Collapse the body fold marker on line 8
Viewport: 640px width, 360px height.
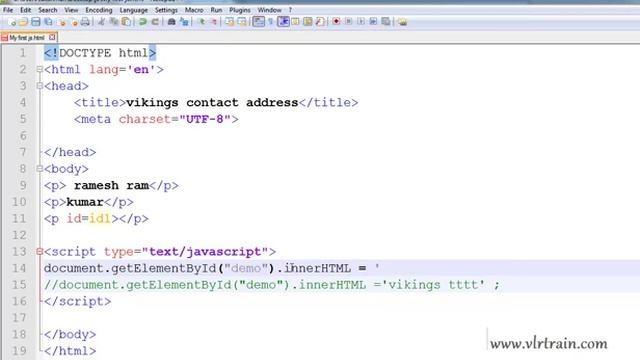coord(40,169)
